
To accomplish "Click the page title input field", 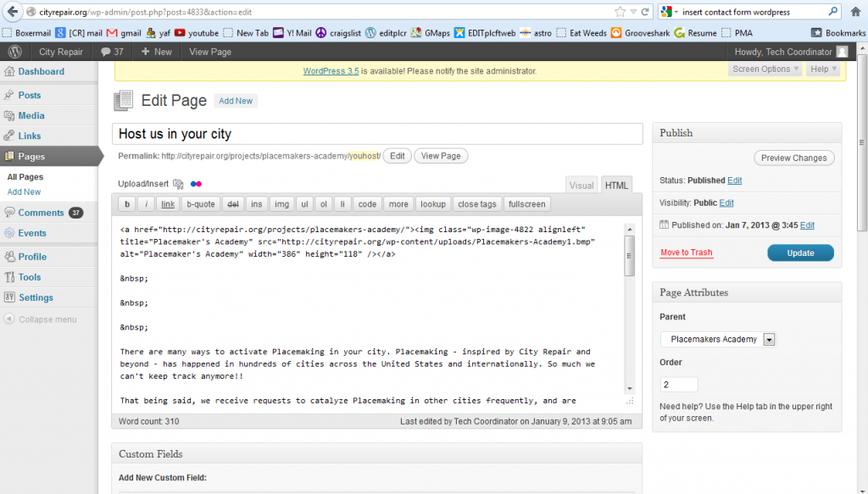I will (377, 134).
